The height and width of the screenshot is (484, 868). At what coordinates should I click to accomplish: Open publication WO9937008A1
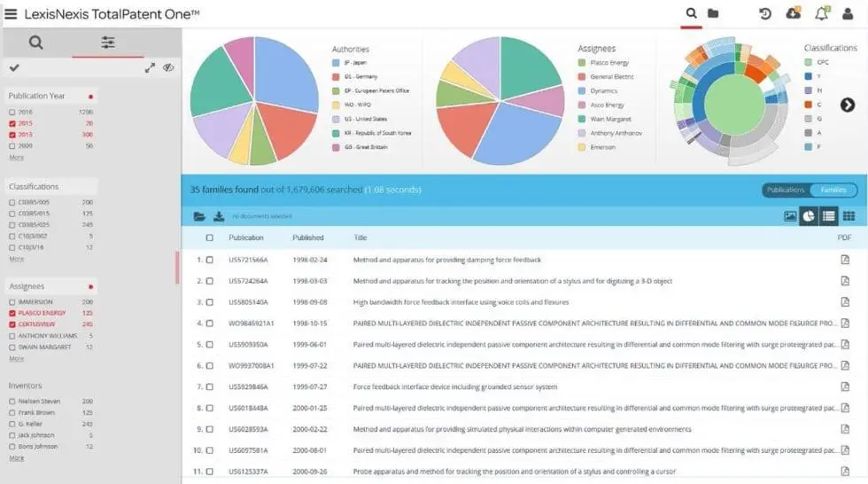tap(252, 365)
